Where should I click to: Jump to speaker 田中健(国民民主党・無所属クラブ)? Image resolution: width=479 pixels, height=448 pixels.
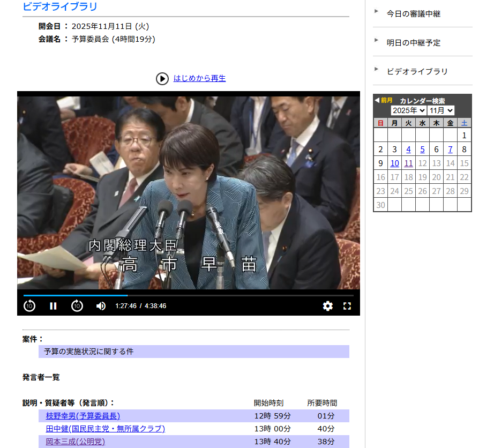pyautogui.click(x=106, y=429)
